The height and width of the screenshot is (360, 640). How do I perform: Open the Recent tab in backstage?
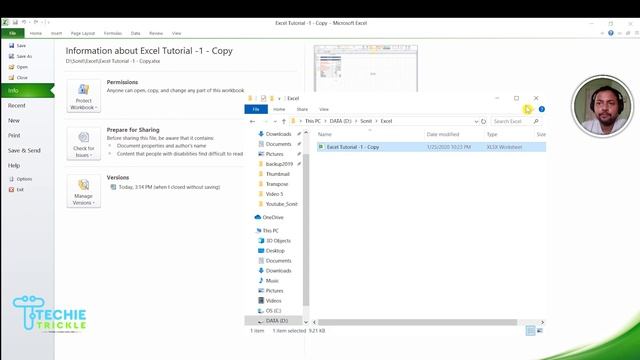(x=17, y=106)
